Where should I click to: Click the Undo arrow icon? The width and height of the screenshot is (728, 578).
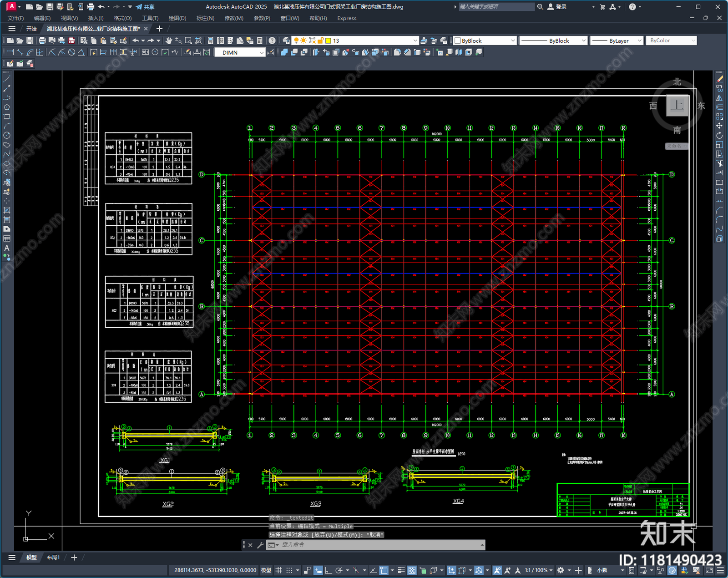(x=136, y=41)
